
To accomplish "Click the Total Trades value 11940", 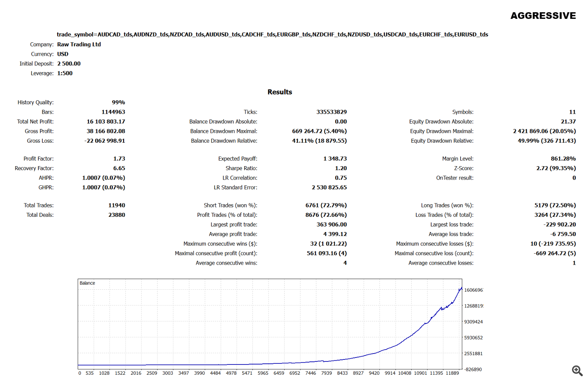I will click(x=116, y=205).
